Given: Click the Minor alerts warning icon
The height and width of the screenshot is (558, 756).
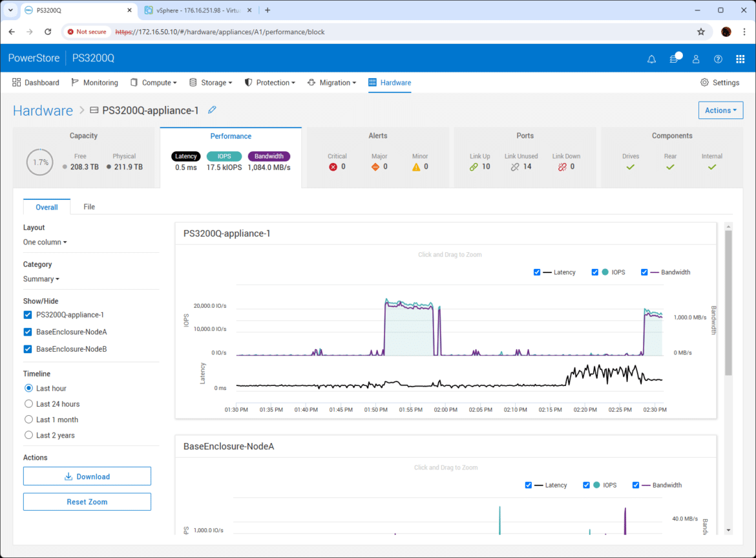Looking at the screenshot, I should 416,167.
